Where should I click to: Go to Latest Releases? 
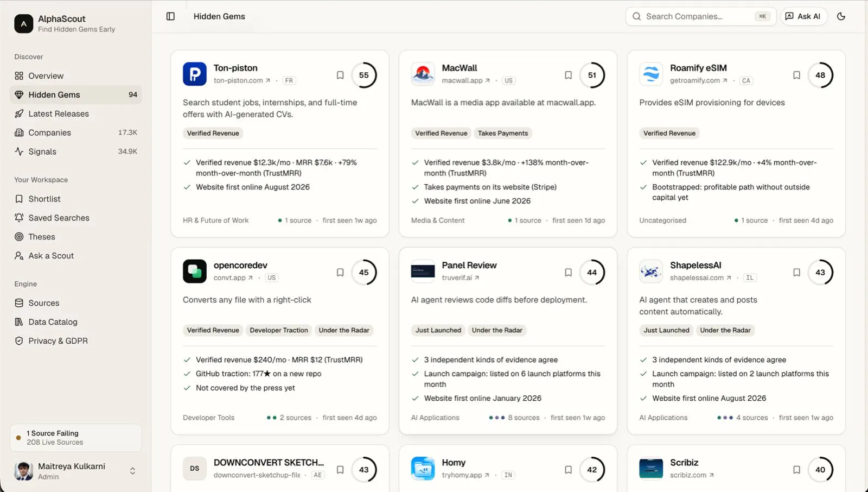[75, 113]
